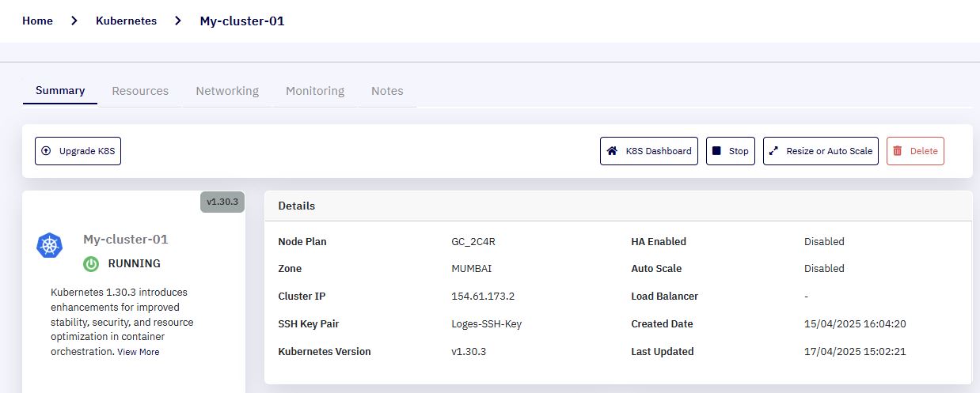This screenshot has width=980, height=393.
Task: Select the Notes tab
Action: pos(387,91)
